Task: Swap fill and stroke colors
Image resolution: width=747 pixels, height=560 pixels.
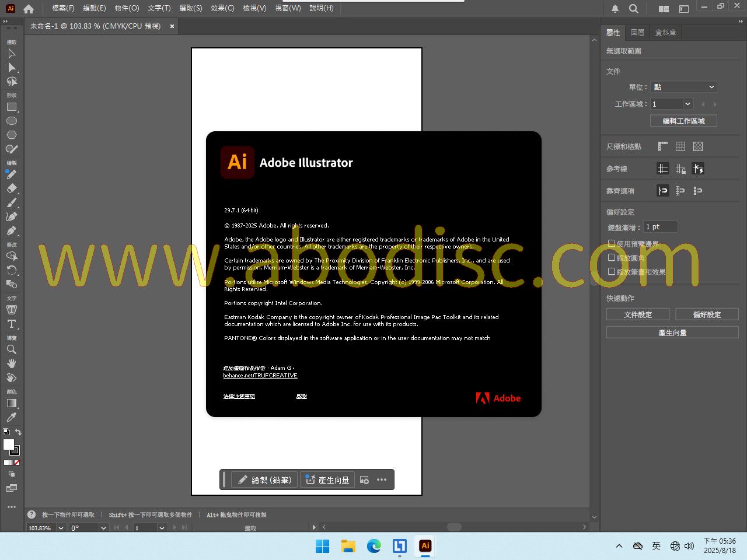Action: pos(18,432)
